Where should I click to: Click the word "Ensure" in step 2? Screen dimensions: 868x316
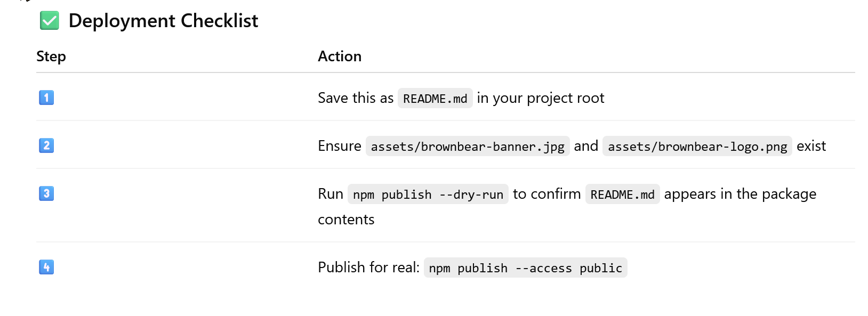coord(340,146)
